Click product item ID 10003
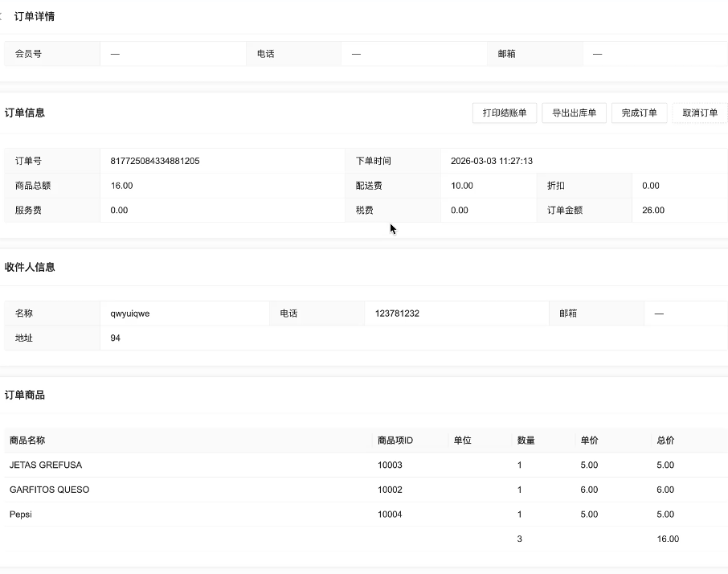The width and height of the screenshot is (728, 574). click(390, 465)
